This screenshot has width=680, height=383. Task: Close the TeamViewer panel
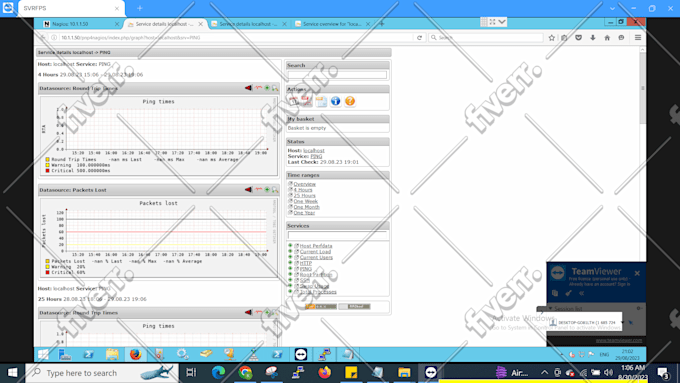(x=637, y=273)
